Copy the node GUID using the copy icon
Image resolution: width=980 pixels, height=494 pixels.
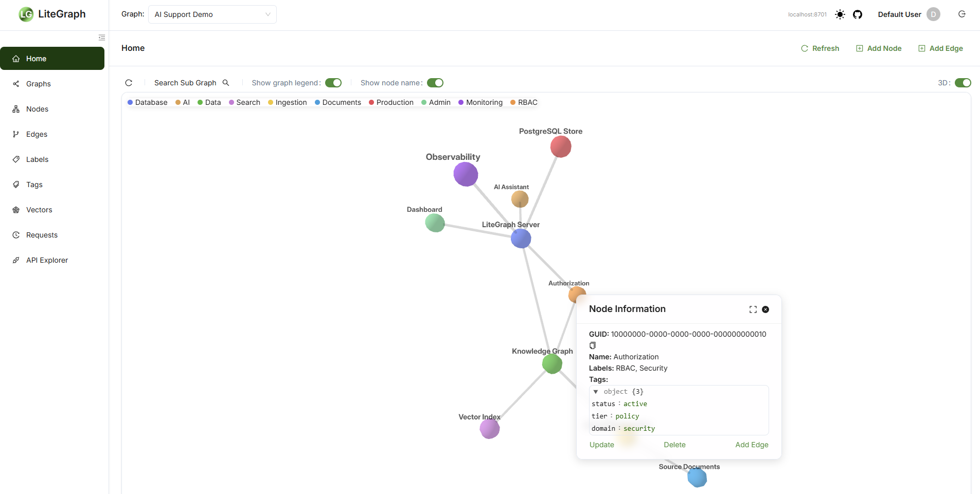(593, 345)
